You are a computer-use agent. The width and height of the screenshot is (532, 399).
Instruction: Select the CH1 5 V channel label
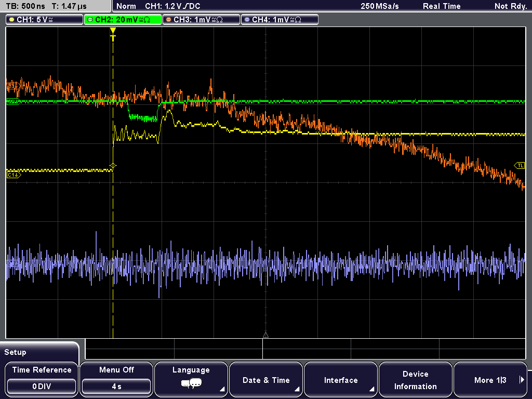click(45, 20)
